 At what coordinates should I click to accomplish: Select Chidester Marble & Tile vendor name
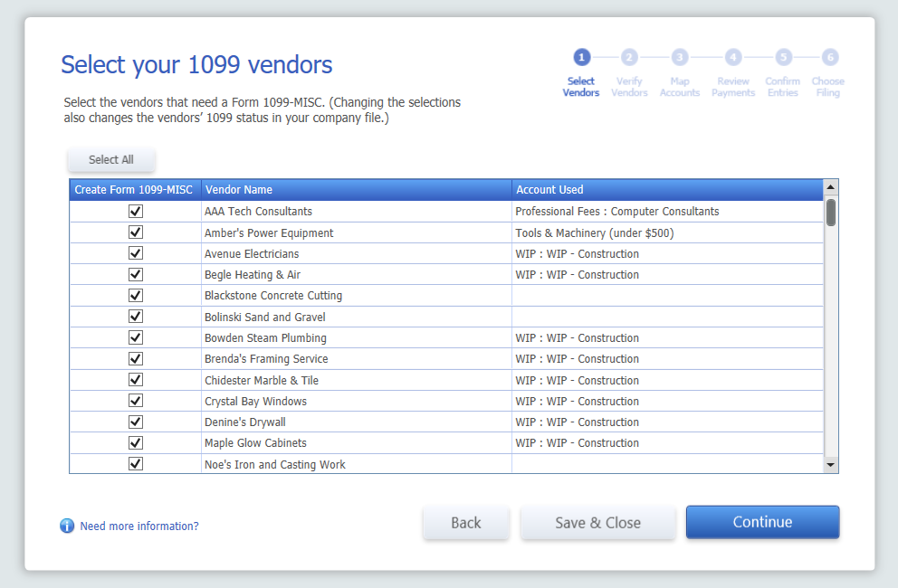tap(261, 380)
